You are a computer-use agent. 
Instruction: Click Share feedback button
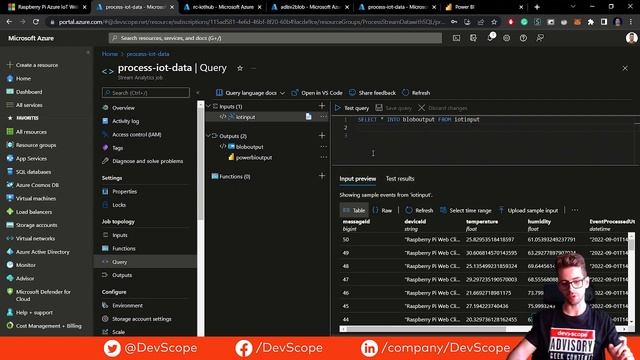[x=372, y=93]
